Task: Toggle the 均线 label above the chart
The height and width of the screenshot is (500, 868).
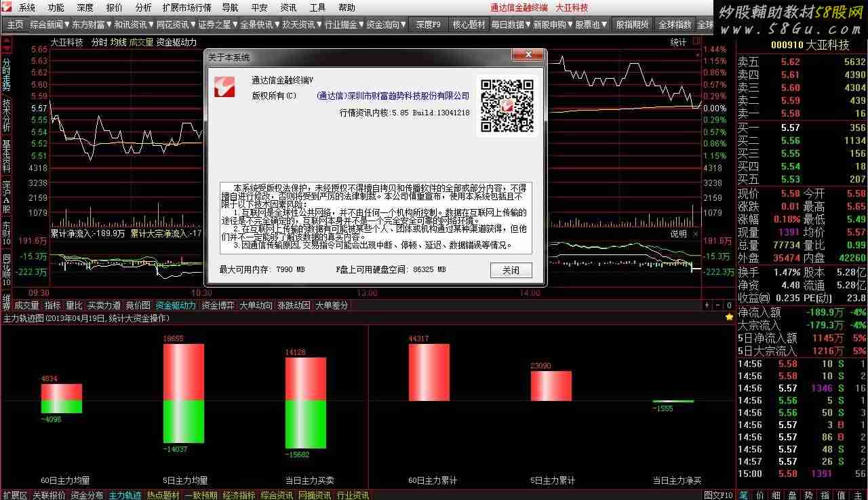Action: tap(119, 42)
